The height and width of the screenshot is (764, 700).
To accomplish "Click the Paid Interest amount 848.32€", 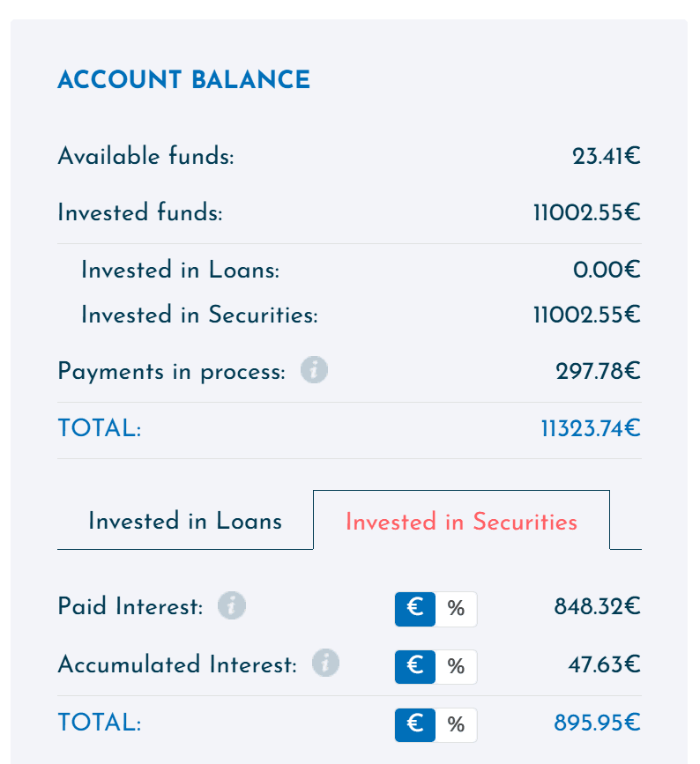I will click(x=597, y=606).
